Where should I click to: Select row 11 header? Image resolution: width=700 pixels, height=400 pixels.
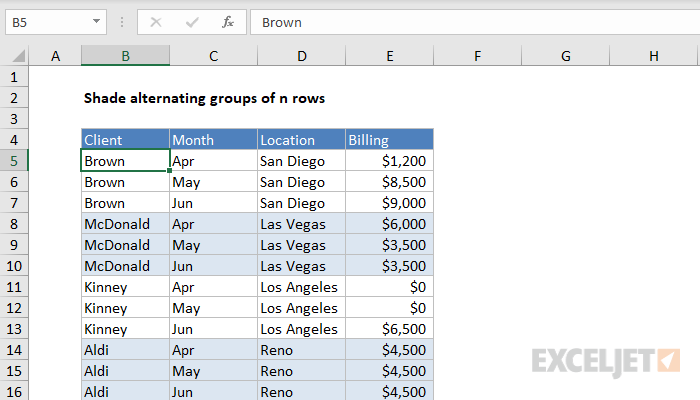coord(14,287)
